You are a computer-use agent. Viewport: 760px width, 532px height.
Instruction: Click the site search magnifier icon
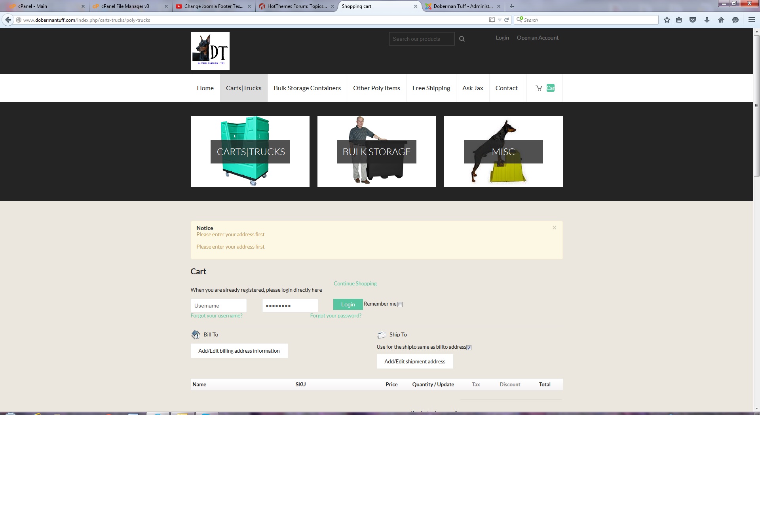point(462,39)
